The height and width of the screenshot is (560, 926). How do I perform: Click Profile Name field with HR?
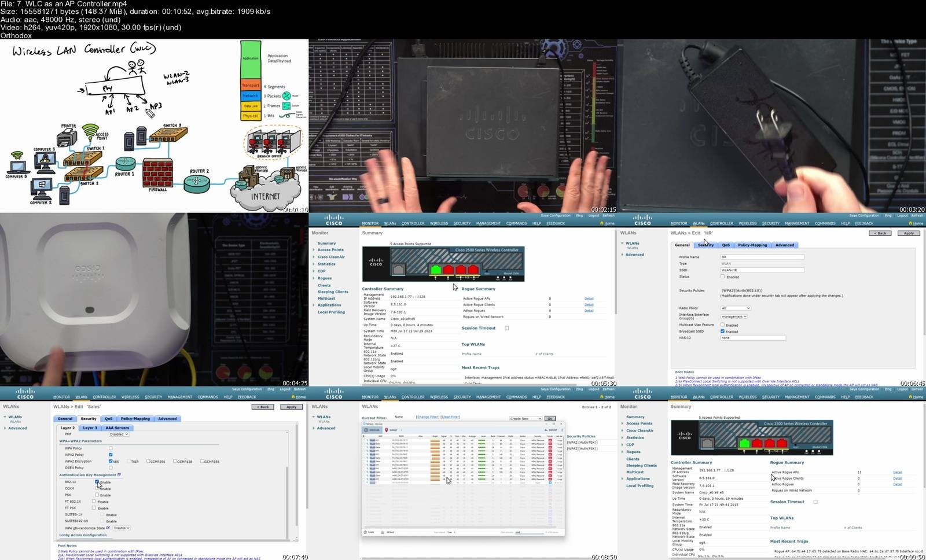tap(762, 257)
